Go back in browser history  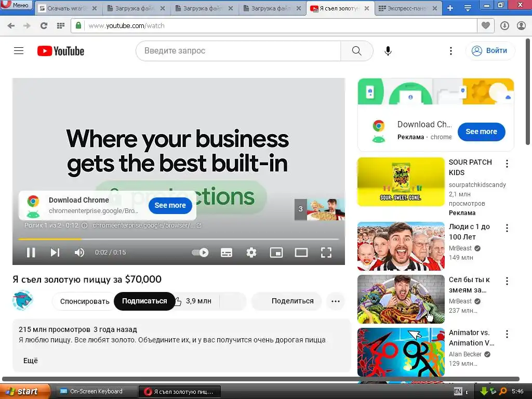pos(11,26)
